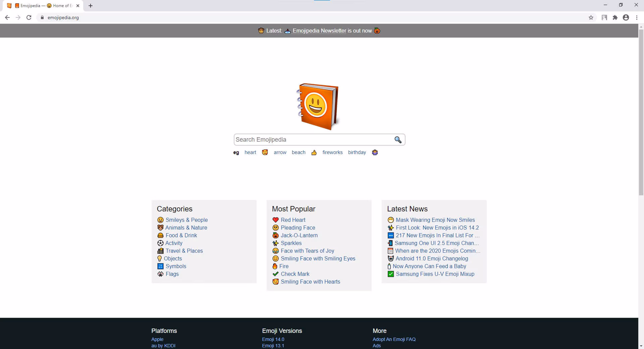Viewport: 644px width, 349px height.
Task: Open First Look: New Emojis in iOS 14.2
Action: [437, 228]
